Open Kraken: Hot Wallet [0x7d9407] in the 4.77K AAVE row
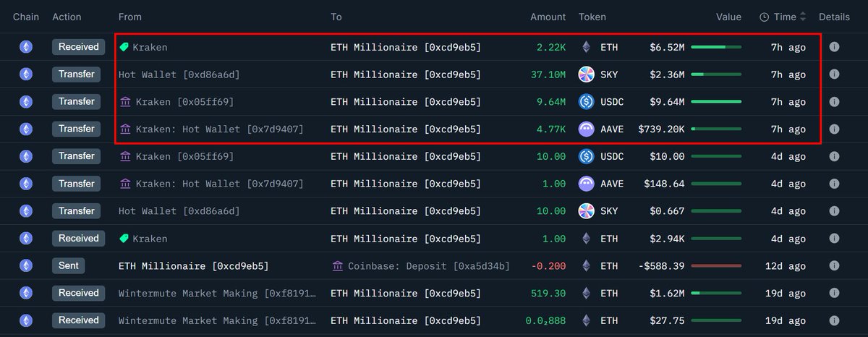The width and height of the screenshot is (868, 337). tap(219, 129)
